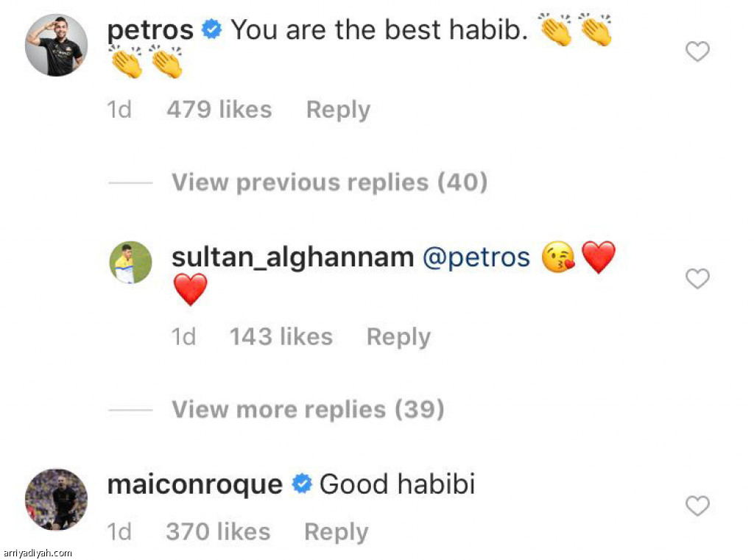Open petros's profile picture
This screenshot has width=754, height=560.
[x=56, y=45]
